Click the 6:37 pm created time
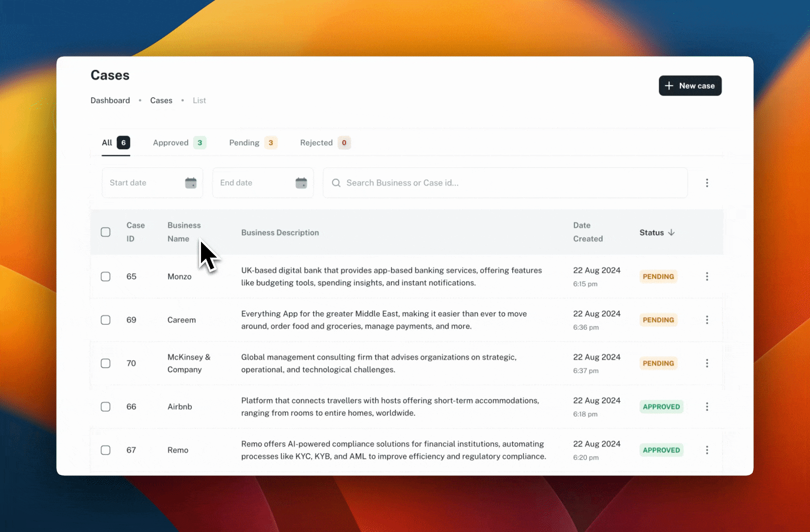810x532 pixels. point(586,370)
